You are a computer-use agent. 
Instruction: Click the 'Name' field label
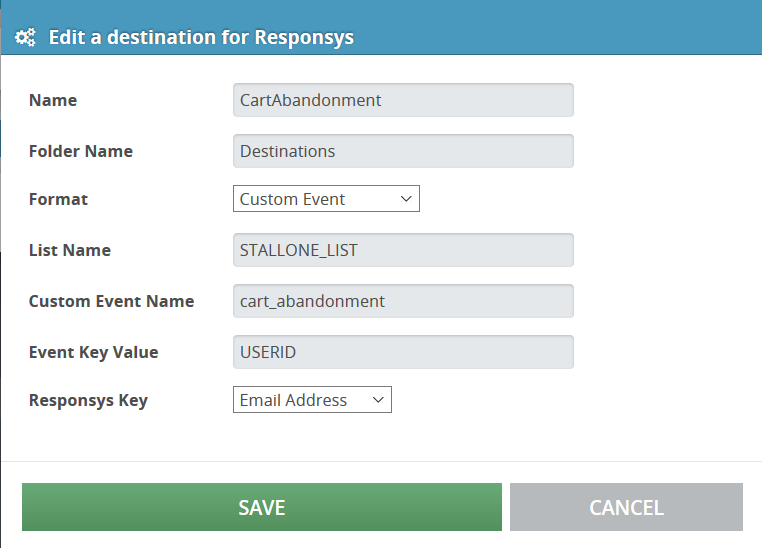[x=53, y=100]
